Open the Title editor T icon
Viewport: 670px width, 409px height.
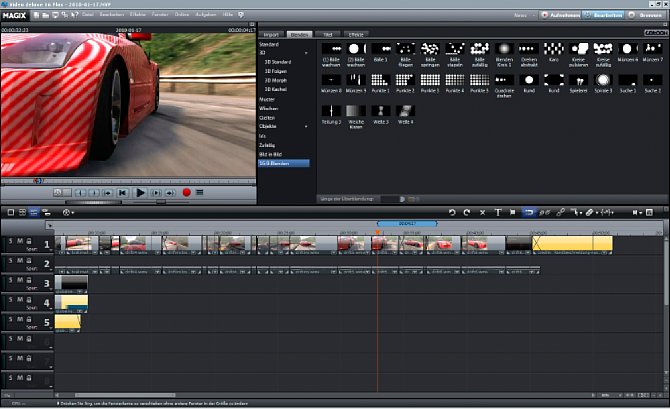(498, 212)
